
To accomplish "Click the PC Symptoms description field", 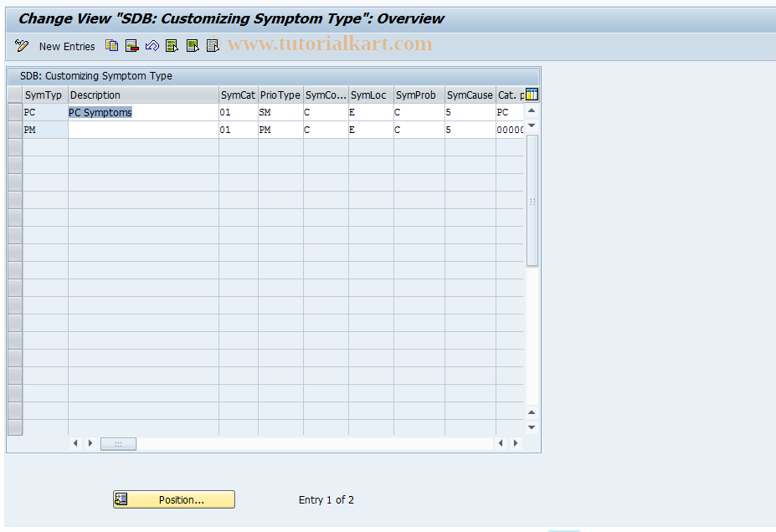I will tap(143, 112).
